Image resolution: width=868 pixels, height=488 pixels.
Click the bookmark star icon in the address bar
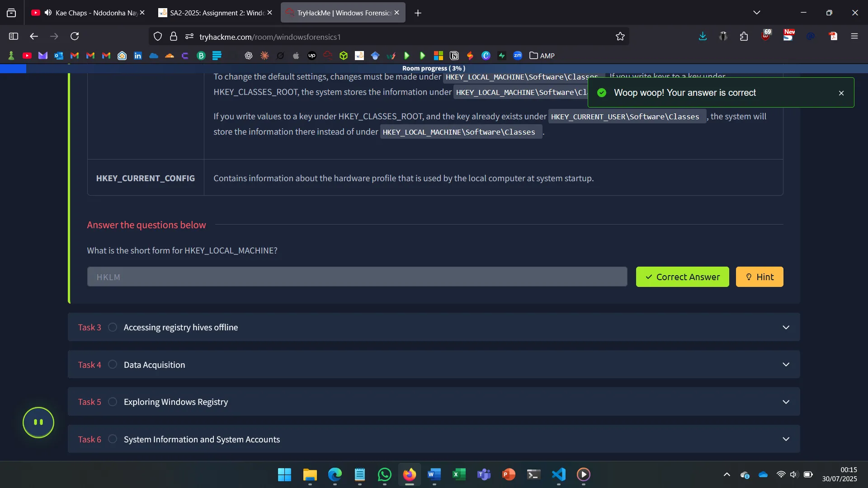tap(620, 37)
